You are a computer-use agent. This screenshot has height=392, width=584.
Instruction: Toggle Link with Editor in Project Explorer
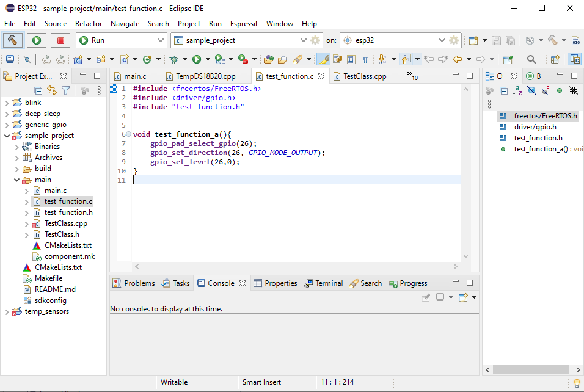pos(52,91)
